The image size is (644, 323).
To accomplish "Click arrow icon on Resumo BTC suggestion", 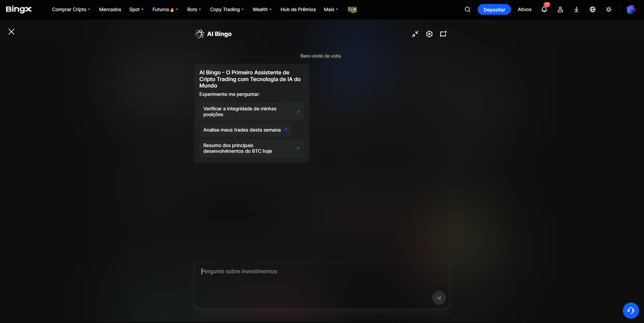I will [298, 148].
